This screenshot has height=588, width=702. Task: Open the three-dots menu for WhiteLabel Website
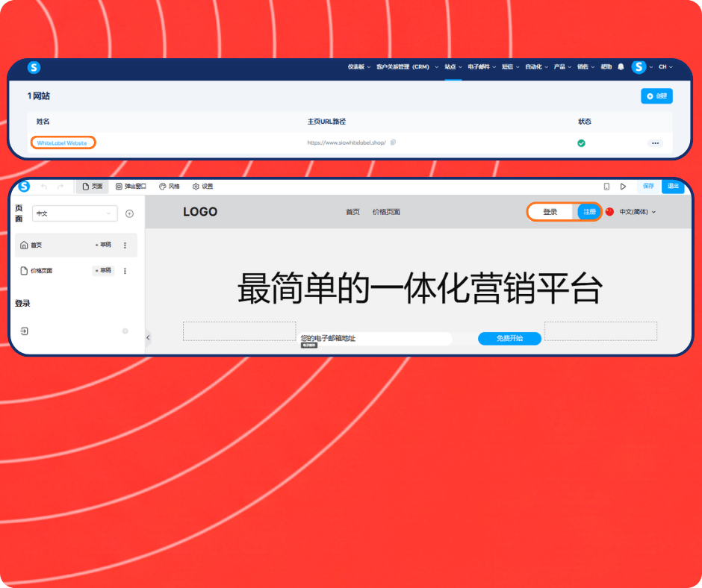[x=656, y=143]
